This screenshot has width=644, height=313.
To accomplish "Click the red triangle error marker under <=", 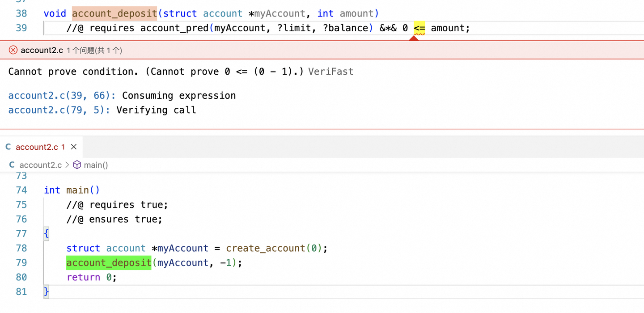I will click(414, 38).
